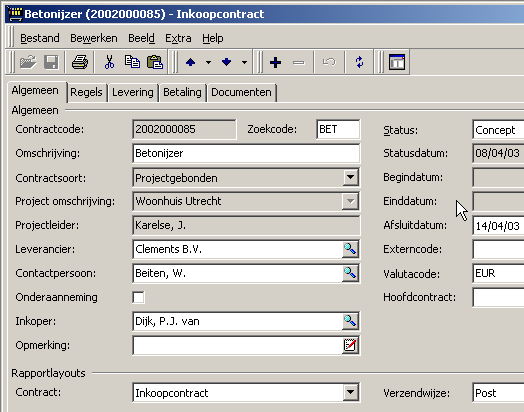Open the Opmerking note editor icon
This screenshot has height=412, width=524.
click(x=350, y=345)
